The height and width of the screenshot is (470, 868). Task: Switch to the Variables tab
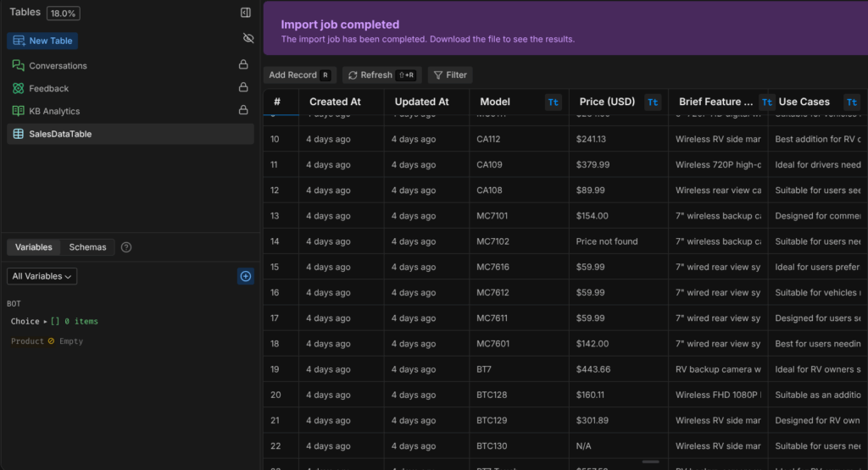tap(33, 247)
